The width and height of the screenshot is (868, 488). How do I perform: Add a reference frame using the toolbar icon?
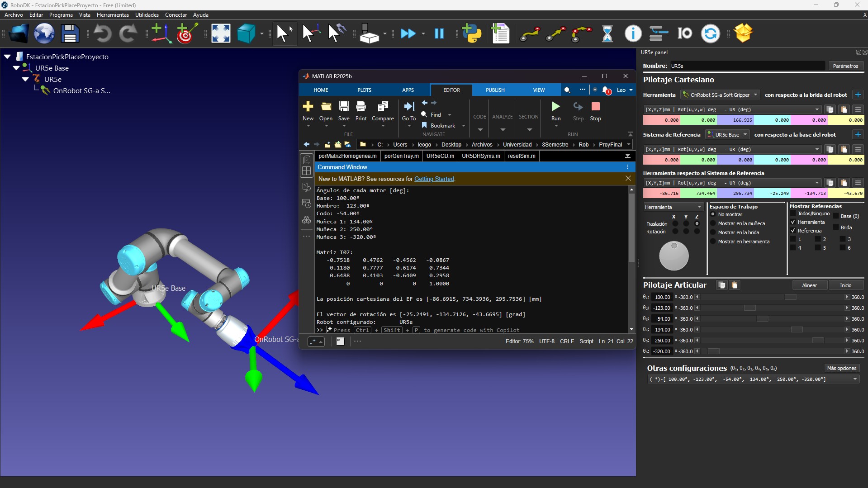click(x=161, y=33)
